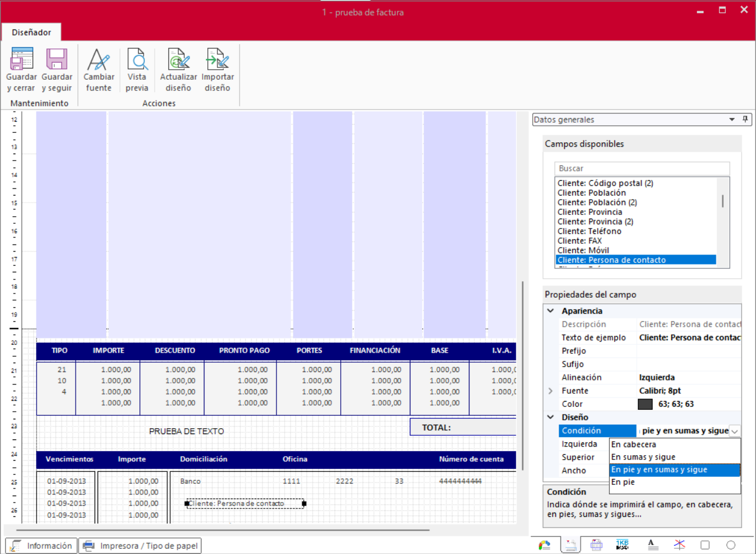Image resolution: width=756 pixels, height=554 pixels.
Task: Select the data fields tab icon
Action: (x=570, y=545)
